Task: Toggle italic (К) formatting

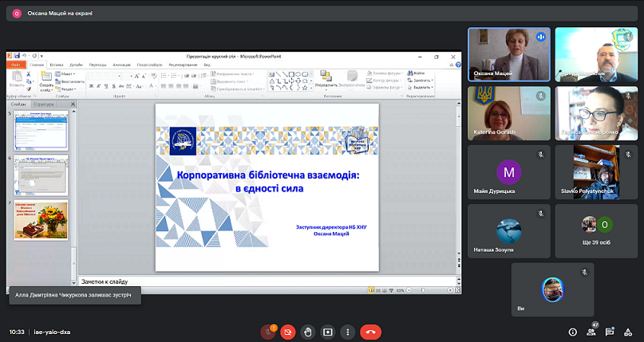Action: [99, 86]
